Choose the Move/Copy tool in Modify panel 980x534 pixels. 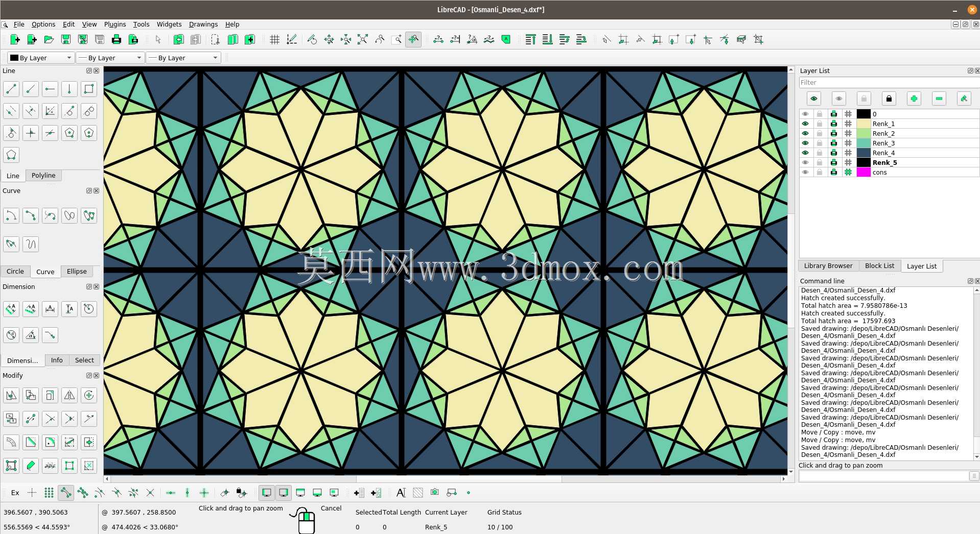pyautogui.click(x=11, y=395)
